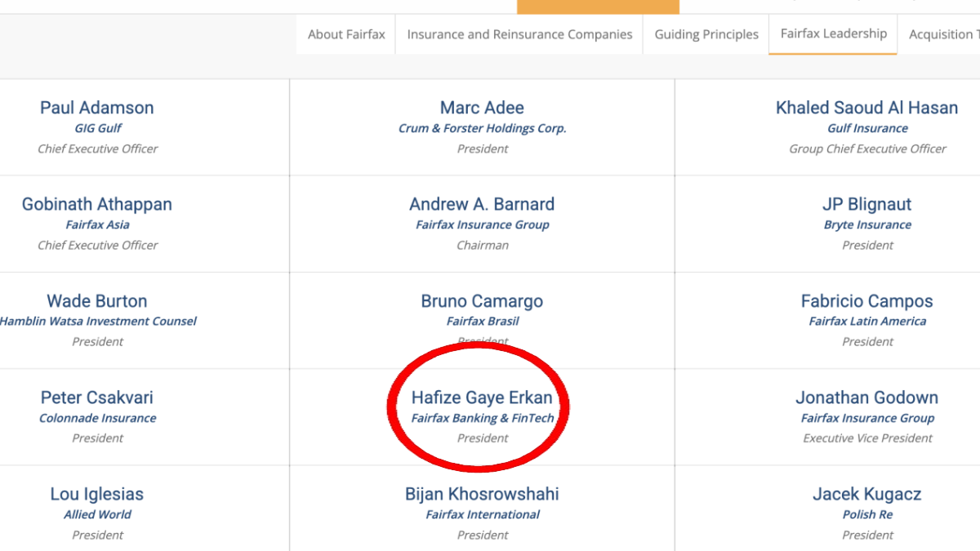Select Fabricio Campos's name
The height and width of the screenshot is (551, 980).
(x=866, y=301)
